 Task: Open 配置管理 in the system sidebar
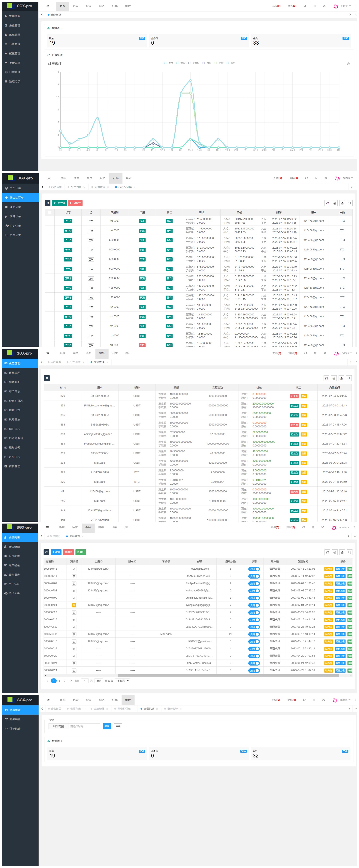pyautogui.click(x=14, y=54)
